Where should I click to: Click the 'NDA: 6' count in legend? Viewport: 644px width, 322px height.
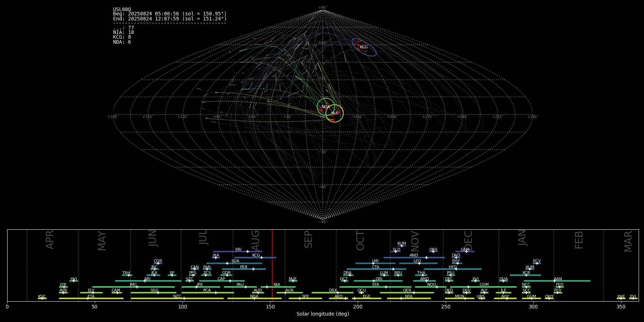tap(122, 42)
